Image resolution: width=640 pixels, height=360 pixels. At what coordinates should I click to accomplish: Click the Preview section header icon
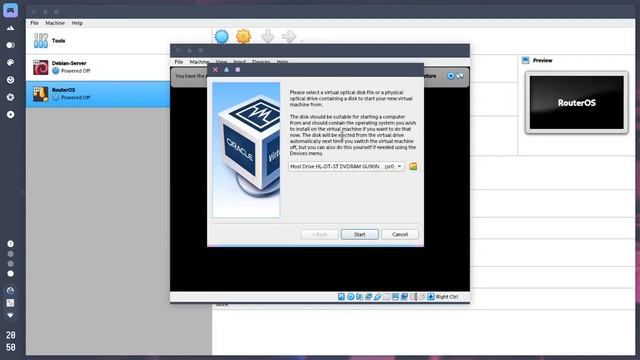pyautogui.click(x=526, y=60)
